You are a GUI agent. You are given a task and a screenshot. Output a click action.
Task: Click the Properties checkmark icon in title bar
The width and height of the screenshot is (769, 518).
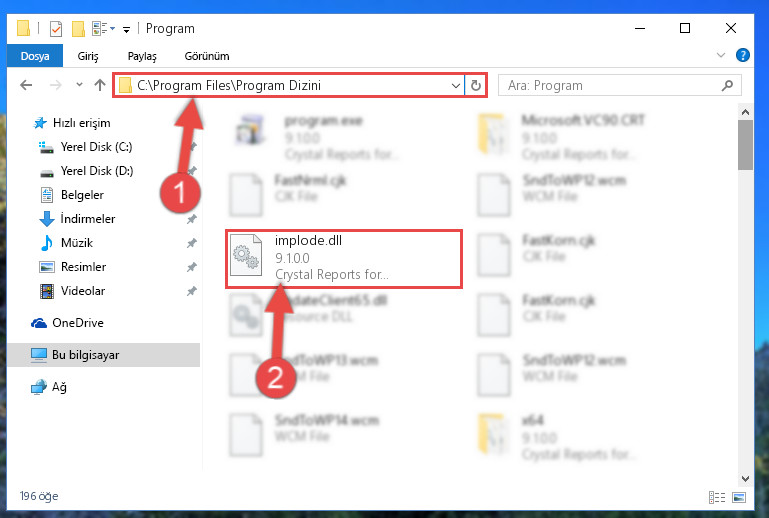click(x=56, y=29)
